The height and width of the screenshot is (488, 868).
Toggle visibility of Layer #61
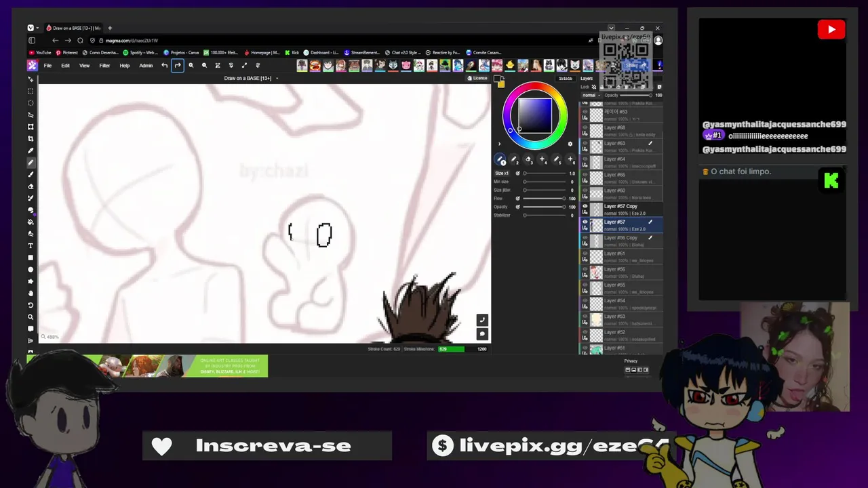point(585,253)
